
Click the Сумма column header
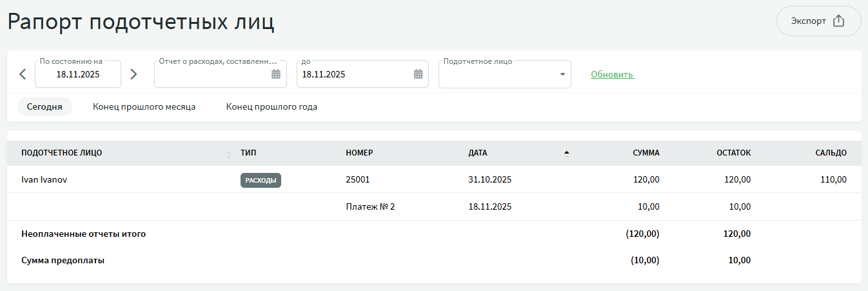(x=646, y=153)
